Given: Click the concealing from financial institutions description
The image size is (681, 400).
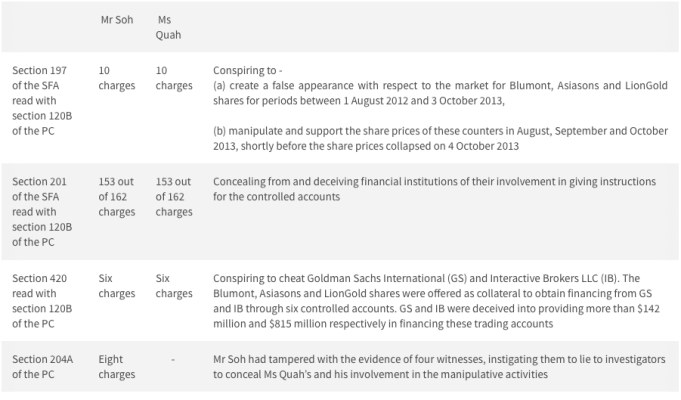Looking at the screenshot, I should coord(434,189).
